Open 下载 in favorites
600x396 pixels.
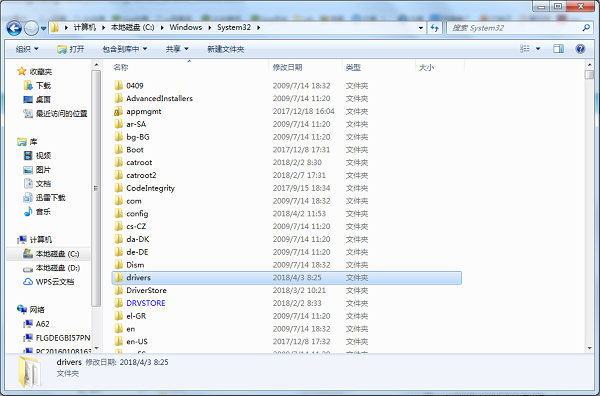(x=37, y=85)
